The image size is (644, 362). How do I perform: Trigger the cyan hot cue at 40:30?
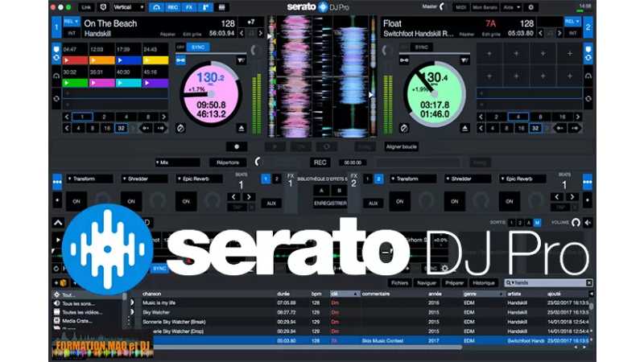click(x=129, y=83)
